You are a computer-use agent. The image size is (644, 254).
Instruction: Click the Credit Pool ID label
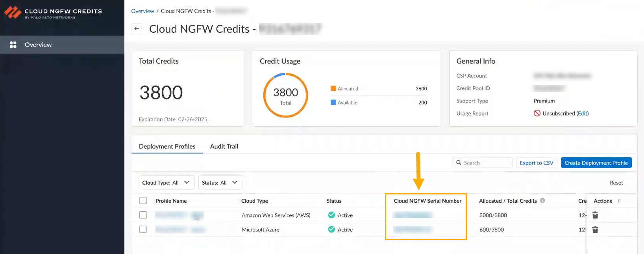[473, 88]
